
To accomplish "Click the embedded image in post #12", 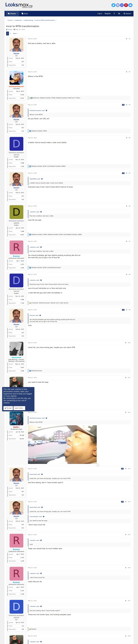I will [62, 444].
